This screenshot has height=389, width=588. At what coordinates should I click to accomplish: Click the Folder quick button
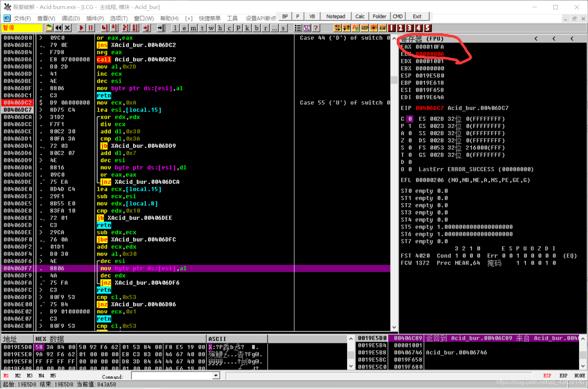coord(379,17)
